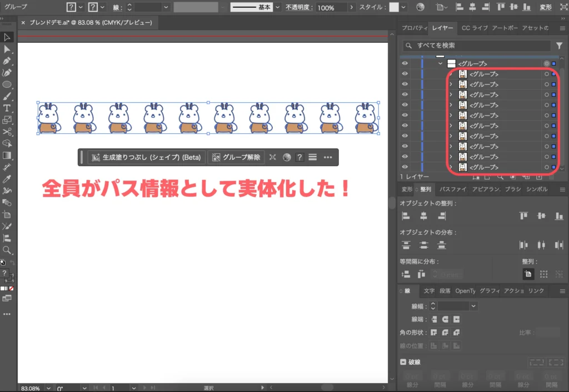Viewport: 569px width, 392px height.
Task: Click the スタイル color swatch box
Action: (394, 8)
